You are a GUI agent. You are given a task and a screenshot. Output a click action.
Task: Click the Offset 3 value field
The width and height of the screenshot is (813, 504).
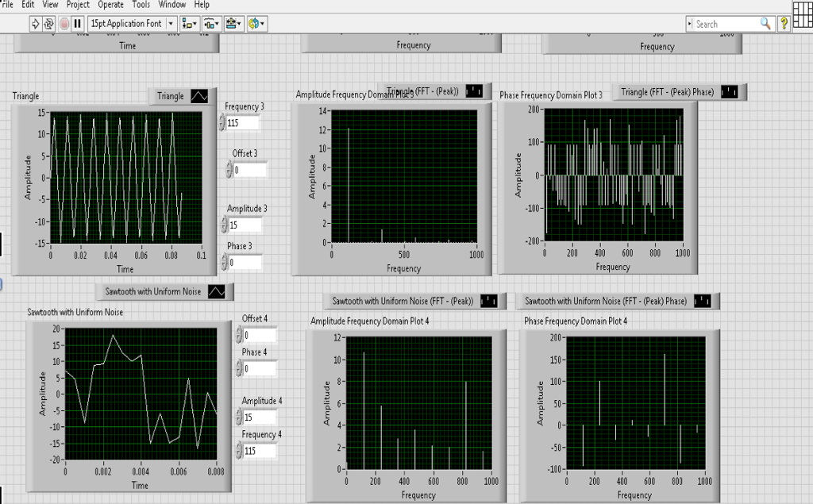click(249, 170)
